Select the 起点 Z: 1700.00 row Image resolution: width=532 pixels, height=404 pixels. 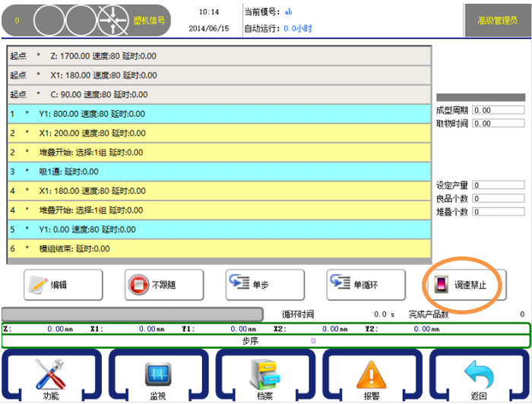point(219,55)
